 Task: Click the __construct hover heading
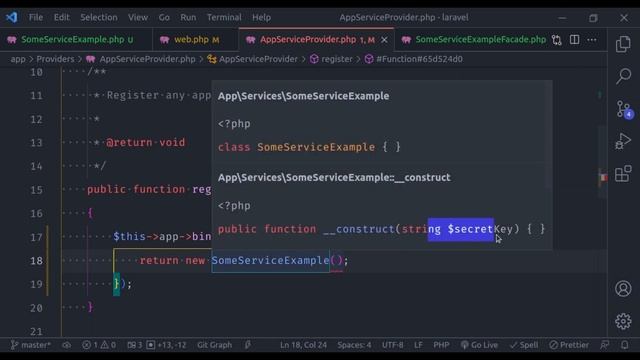point(334,178)
